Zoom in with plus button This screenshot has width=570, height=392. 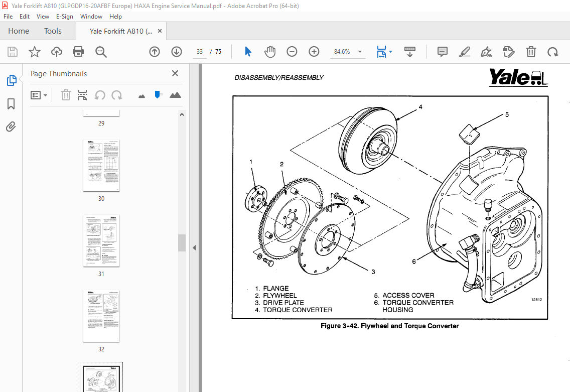click(x=314, y=52)
